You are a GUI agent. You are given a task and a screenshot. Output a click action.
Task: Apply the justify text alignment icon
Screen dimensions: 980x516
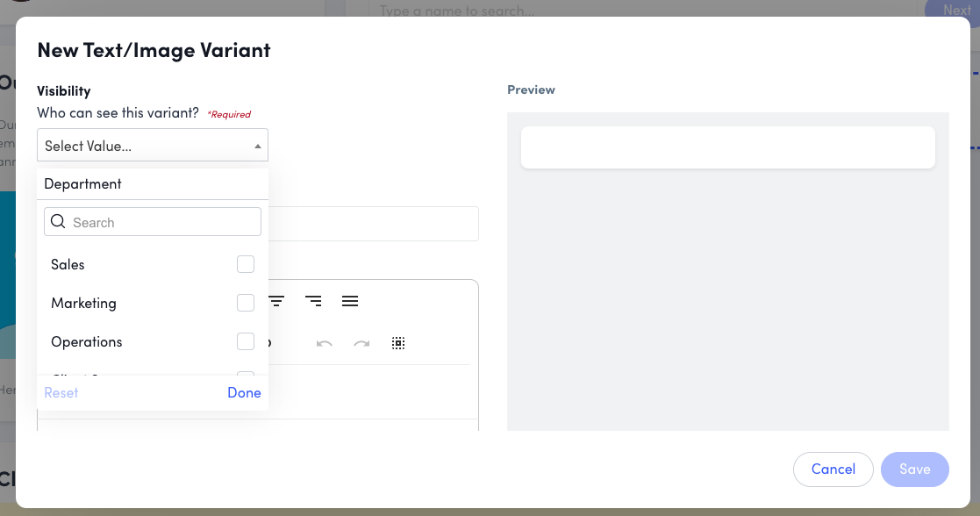click(350, 301)
